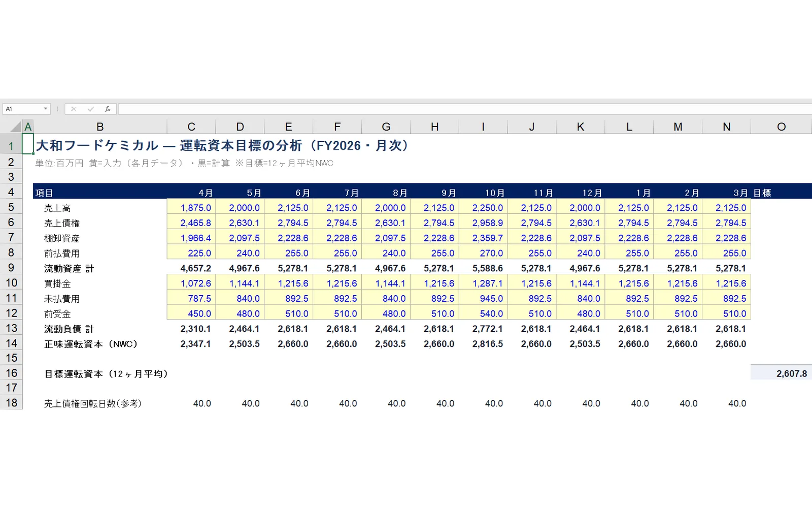Select row 9 header
The image size is (812, 508).
(x=11, y=268)
